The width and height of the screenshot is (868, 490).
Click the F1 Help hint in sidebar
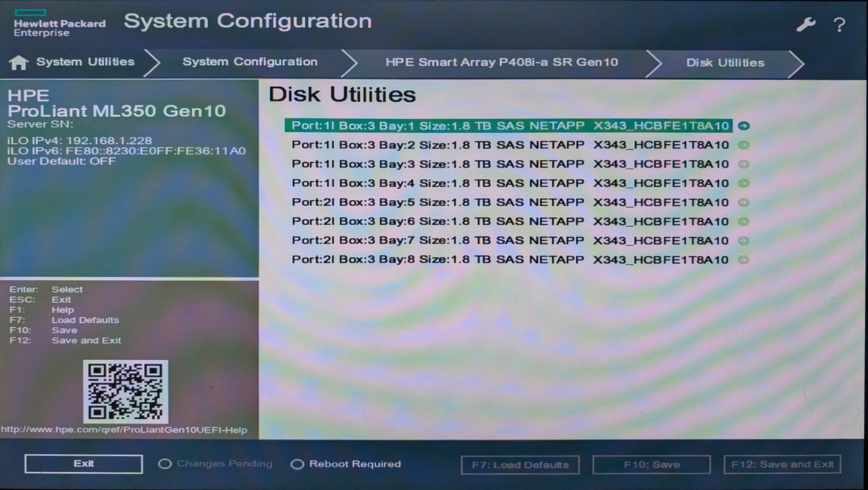(x=41, y=310)
